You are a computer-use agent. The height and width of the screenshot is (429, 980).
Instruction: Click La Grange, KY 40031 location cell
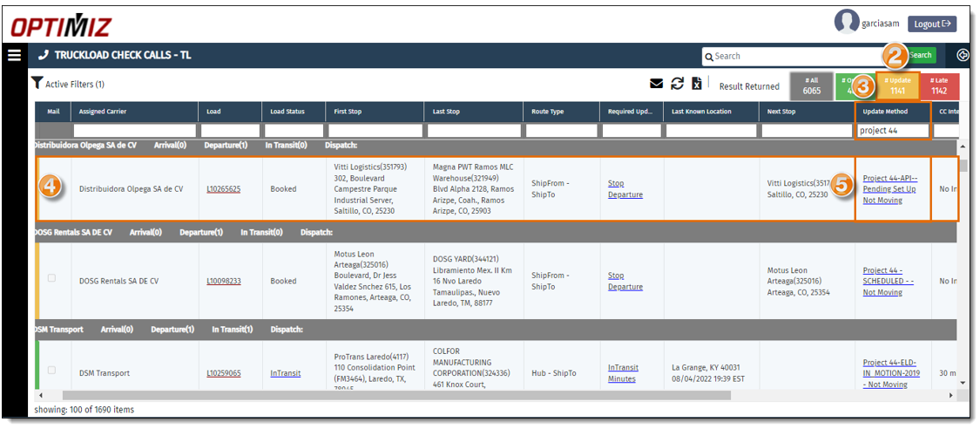tap(710, 372)
